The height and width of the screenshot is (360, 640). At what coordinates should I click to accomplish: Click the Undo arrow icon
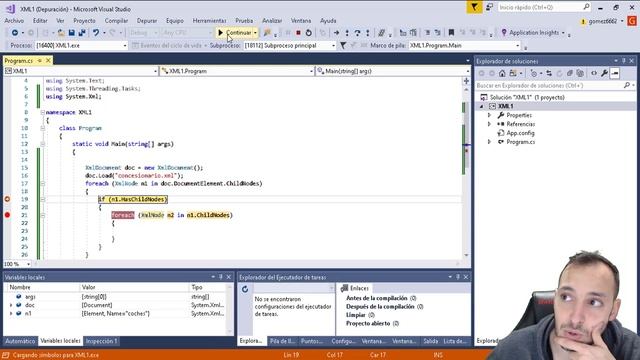coord(96,33)
